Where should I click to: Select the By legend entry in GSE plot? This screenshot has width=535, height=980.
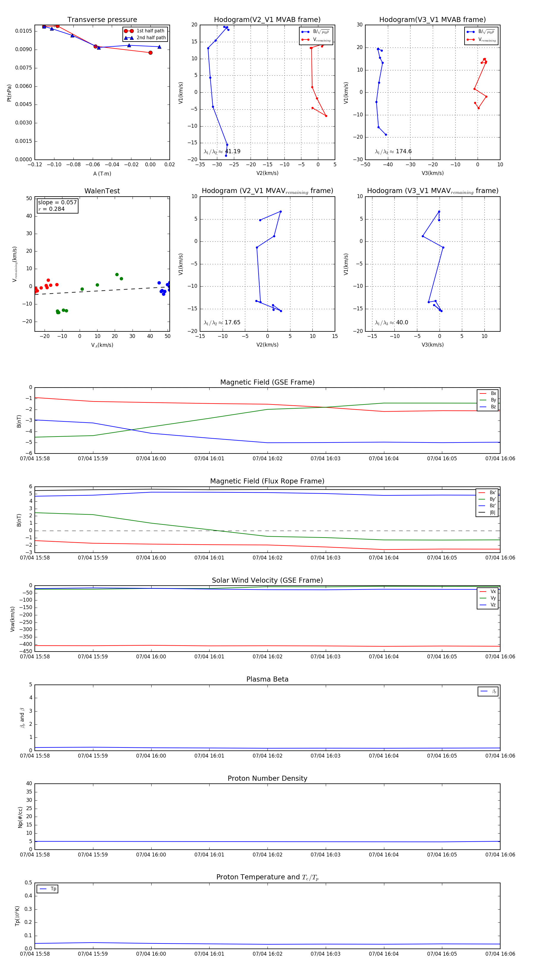pyautogui.click(x=488, y=400)
